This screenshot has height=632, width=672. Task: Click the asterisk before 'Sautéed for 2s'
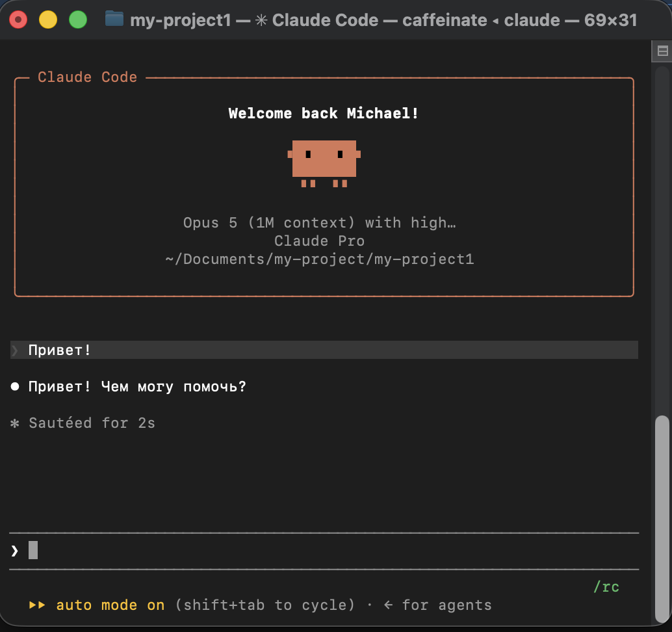point(14,424)
